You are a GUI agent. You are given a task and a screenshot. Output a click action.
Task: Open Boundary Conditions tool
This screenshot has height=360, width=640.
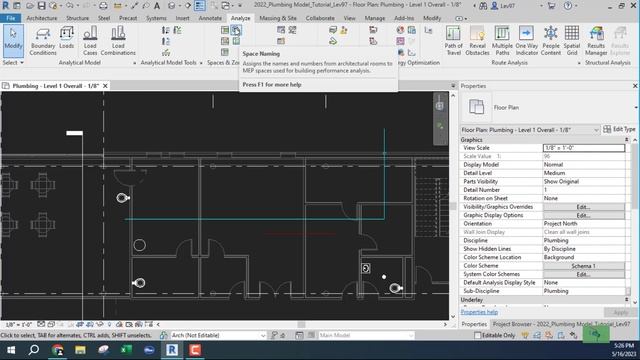coord(43,41)
